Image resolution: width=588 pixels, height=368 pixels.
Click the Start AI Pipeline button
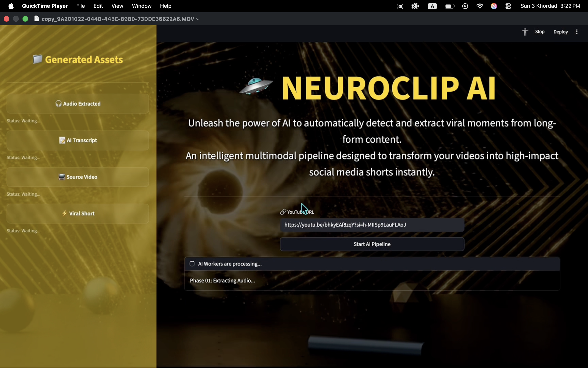[x=372, y=244]
